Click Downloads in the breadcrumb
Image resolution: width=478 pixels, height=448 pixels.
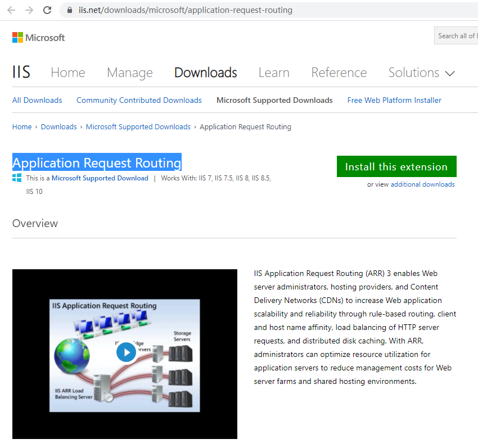(x=59, y=127)
